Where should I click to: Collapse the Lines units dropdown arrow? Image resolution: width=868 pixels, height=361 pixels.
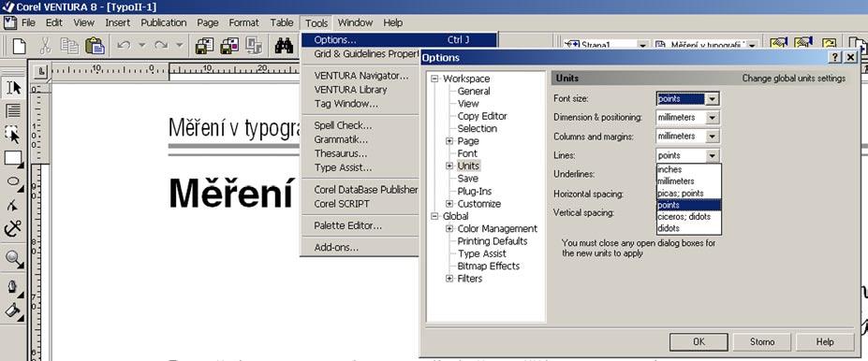click(713, 155)
